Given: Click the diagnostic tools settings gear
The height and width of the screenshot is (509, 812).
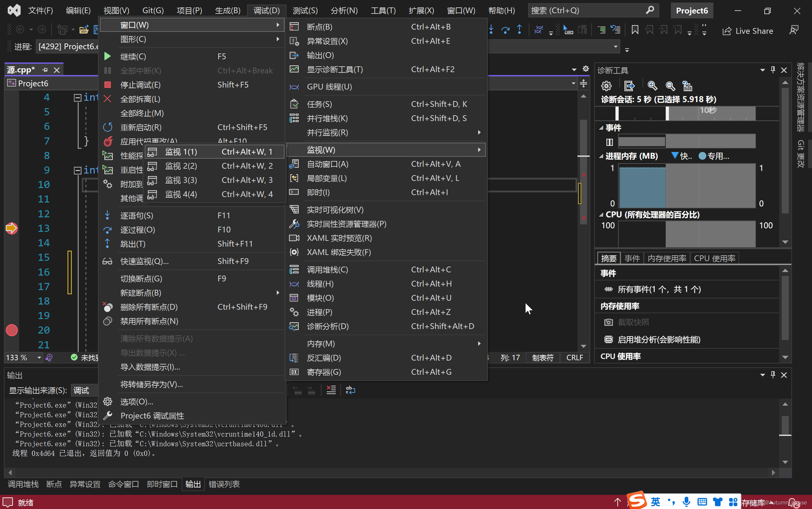Looking at the screenshot, I should 606,86.
